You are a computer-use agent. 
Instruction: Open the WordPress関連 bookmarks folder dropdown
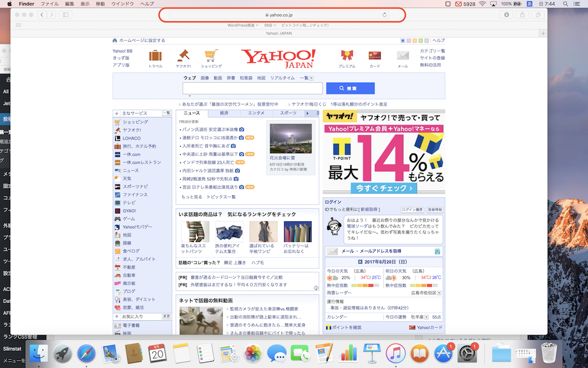[243, 25]
